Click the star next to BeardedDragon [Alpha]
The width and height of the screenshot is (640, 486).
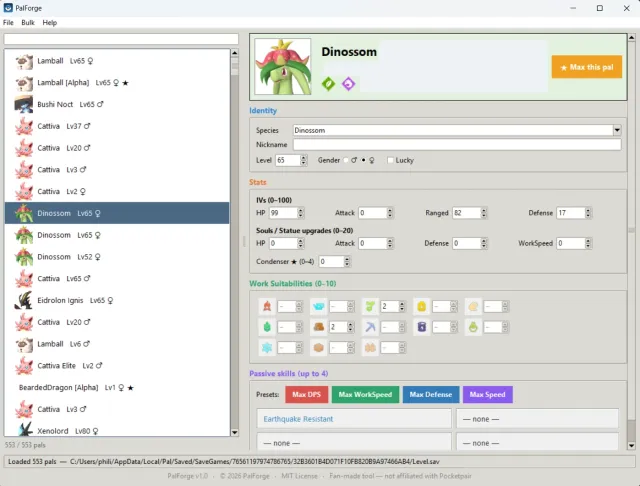click(x=131, y=388)
